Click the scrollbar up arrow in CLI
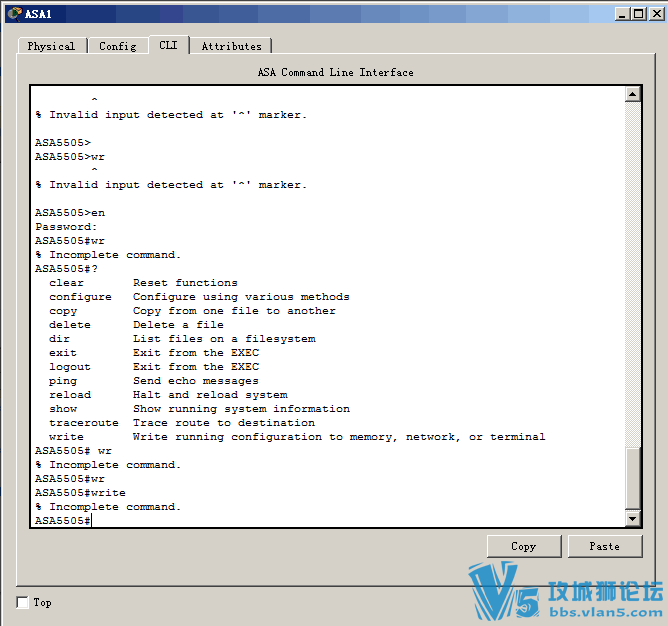Image resolution: width=668 pixels, height=626 pixels. 633,94
